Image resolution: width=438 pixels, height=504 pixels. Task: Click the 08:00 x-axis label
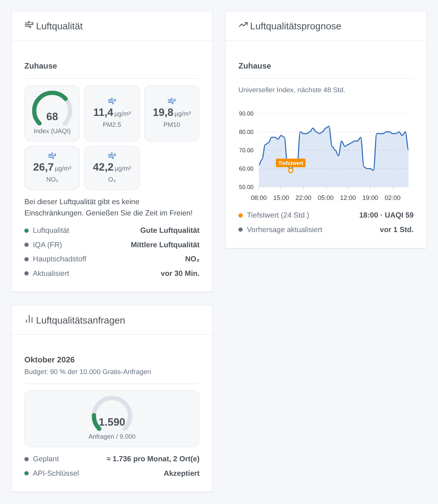tap(259, 198)
